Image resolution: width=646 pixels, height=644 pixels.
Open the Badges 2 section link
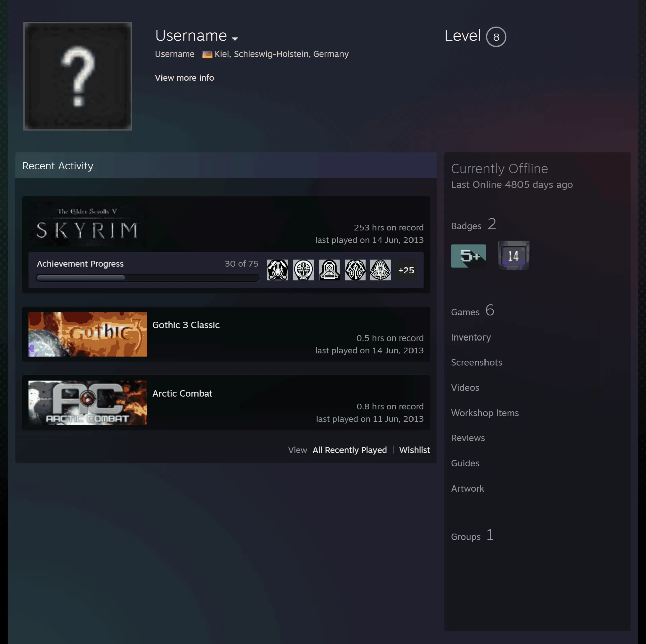473,224
